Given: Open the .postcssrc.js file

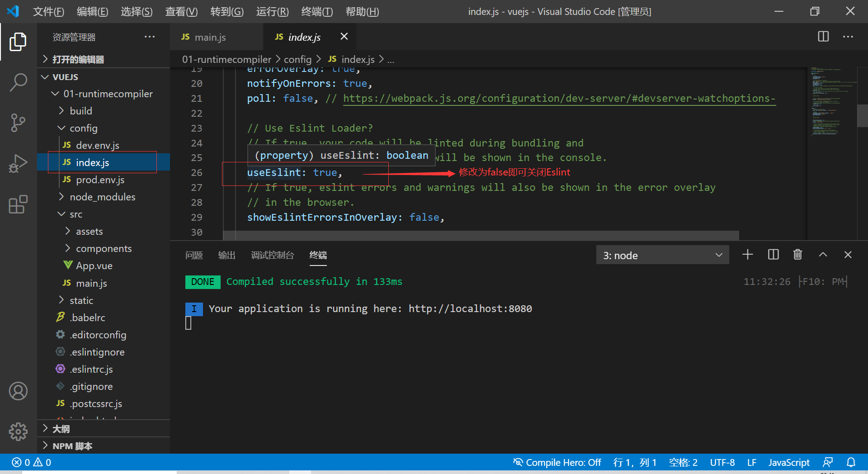Looking at the screenshot, I should tap(96, 403).
